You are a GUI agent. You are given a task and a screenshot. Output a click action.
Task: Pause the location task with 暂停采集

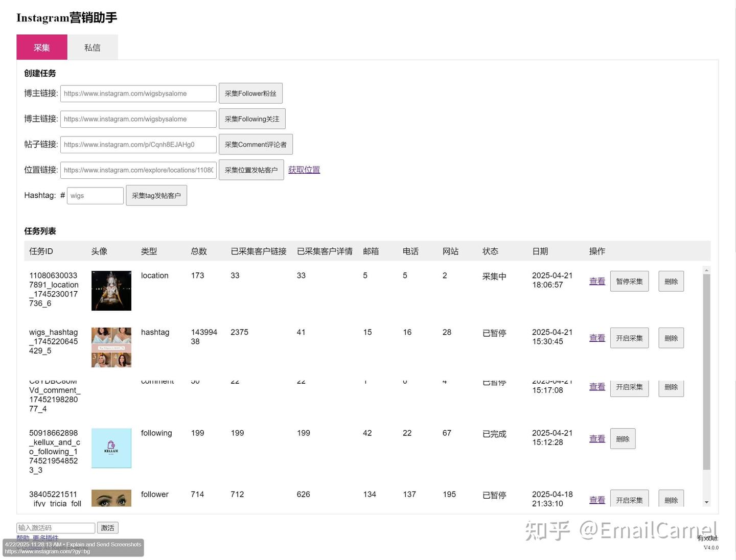coord(629,281)
